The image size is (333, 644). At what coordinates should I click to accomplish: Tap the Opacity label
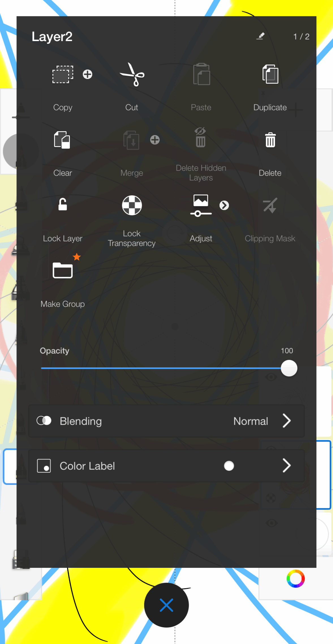point(54,351)
